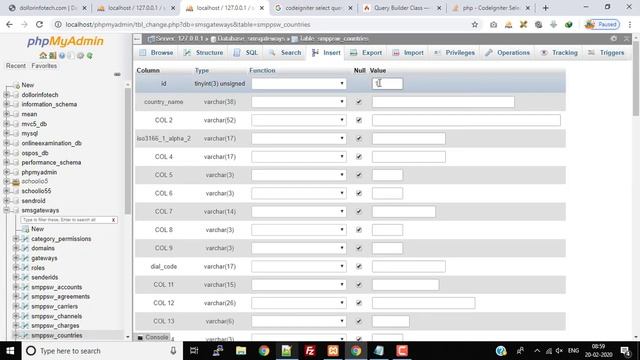Open the reload navigation panel icon
The height and width of the screenshot is (360, 640).
(x=89, y=56)
